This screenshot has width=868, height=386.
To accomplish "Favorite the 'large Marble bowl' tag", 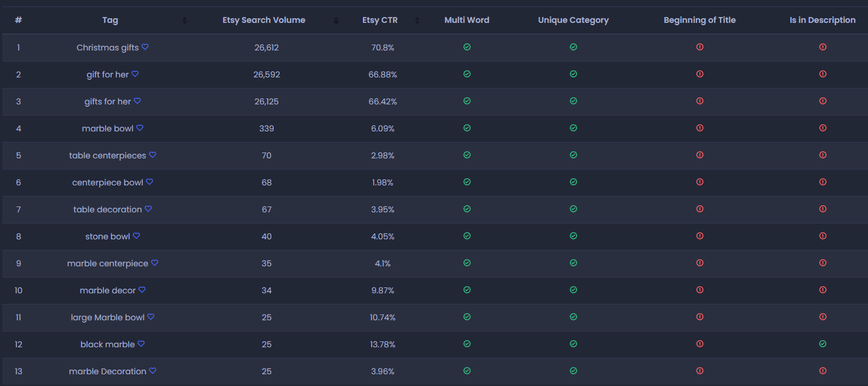I will (x=151, y=317).
